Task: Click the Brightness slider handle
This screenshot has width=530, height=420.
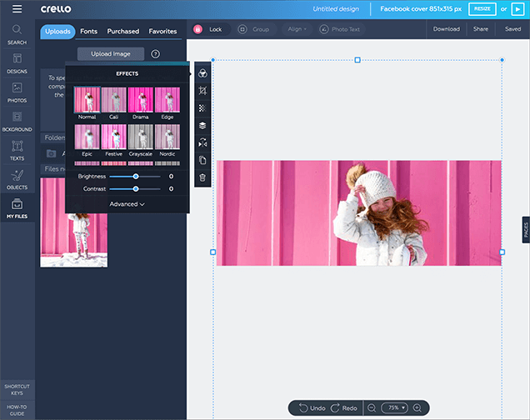Action: tap(136, 177)
